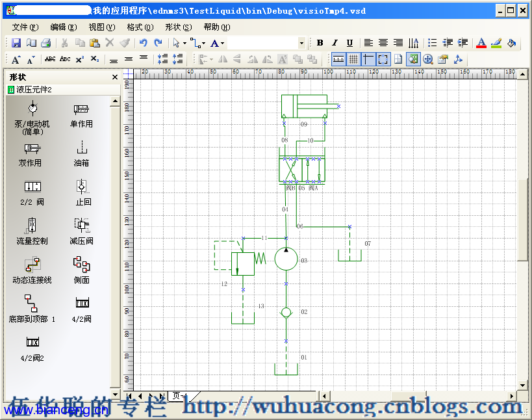Screen dimensions: 532x420
Task: Toggle connection points display
Action: pyautogui.click(x=383, y=59)
